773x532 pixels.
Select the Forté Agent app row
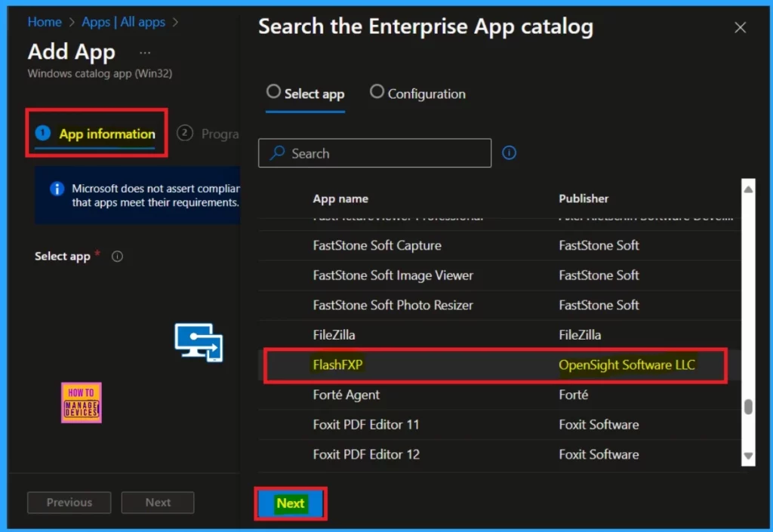pyautogui.click(x=500, y=395)
